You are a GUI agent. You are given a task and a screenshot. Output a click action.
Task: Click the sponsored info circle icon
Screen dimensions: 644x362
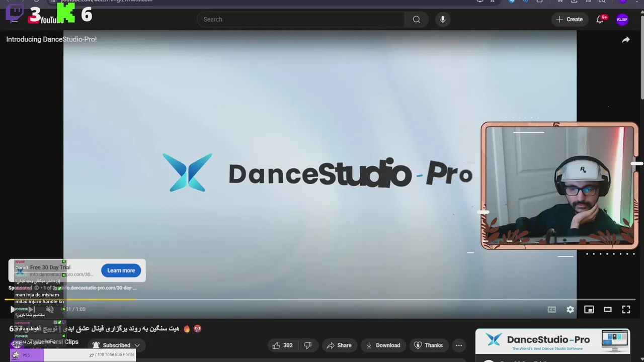pyautogui.click(x=36, y=288)
